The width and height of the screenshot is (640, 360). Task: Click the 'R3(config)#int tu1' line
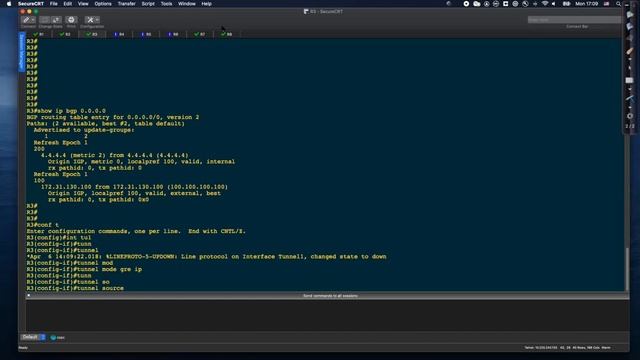click(x=59, y=237)
